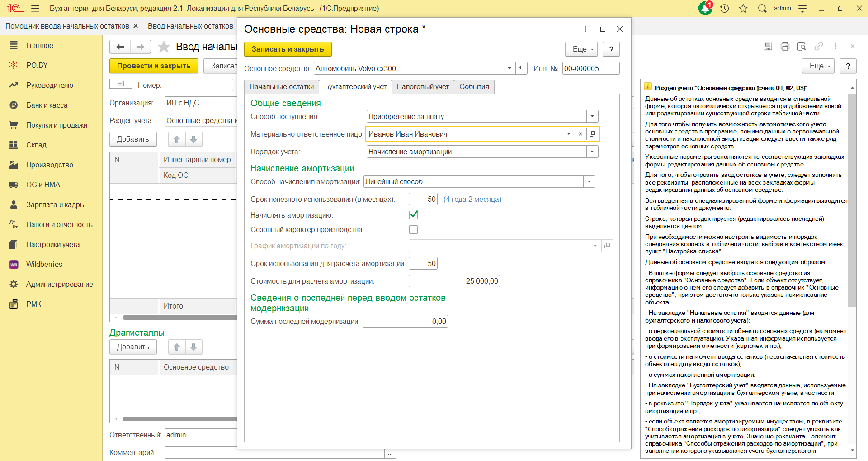Viewport: 868px width, 461px height.
Task: Open global search magnifier
Action: (x=762, y=9)
